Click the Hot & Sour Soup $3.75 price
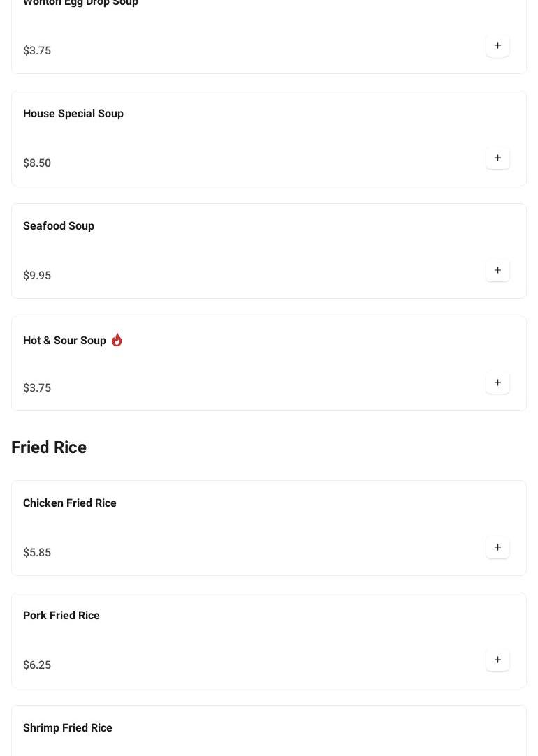This screenshot has height=756, width=538. (x=37, y=388)
